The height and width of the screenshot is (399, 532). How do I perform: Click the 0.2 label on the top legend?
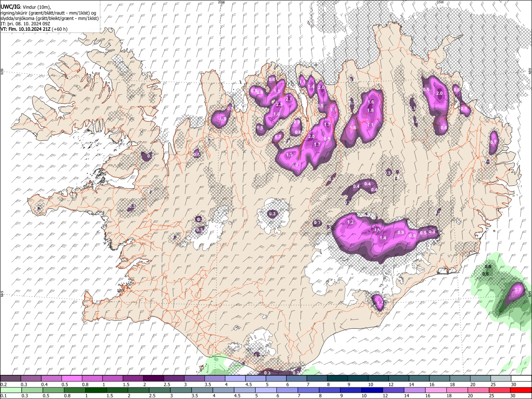4,384
